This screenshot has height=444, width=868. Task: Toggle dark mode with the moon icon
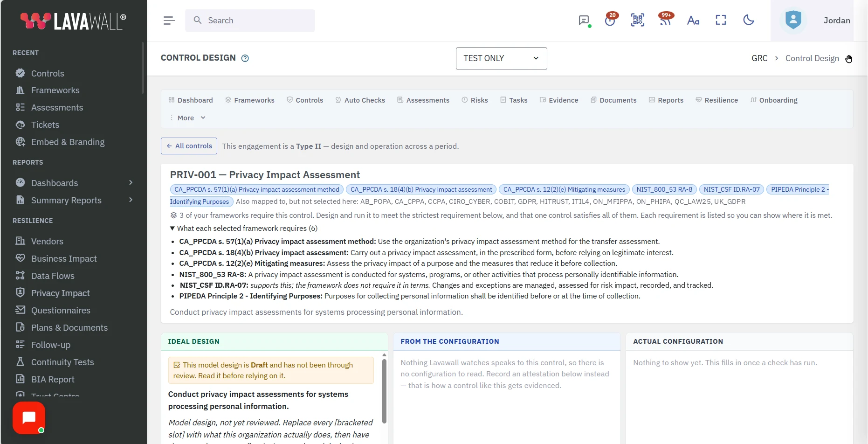[749, 20]
